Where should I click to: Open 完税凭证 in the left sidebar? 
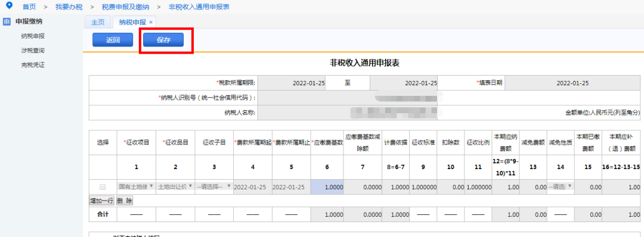33,65
